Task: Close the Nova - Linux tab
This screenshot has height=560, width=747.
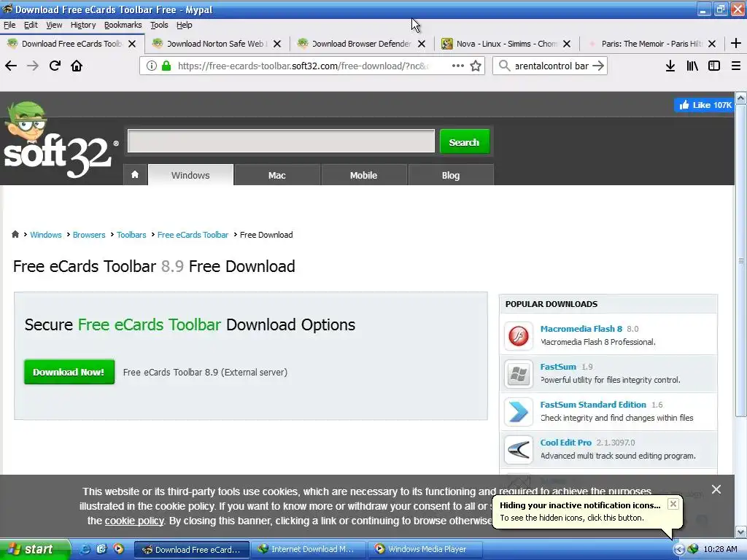Action: pos(566,44)
